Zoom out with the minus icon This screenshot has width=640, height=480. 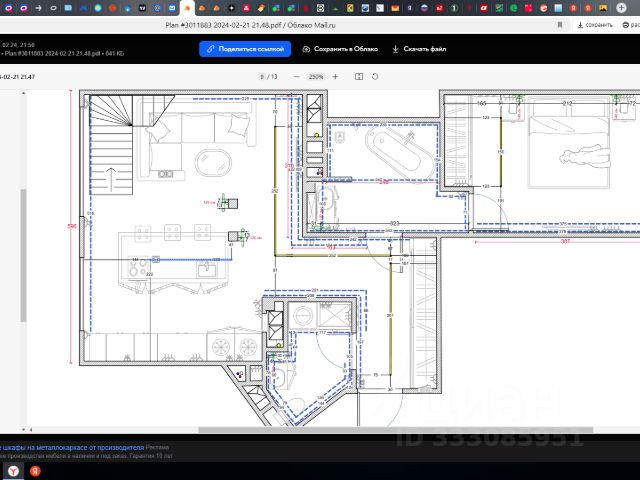point(297,77)
